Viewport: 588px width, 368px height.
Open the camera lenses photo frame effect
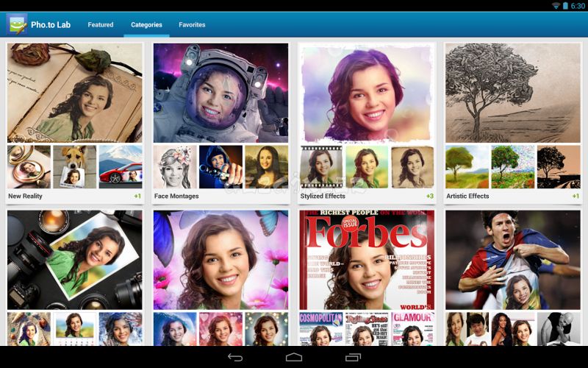click(x=75, y=260)
